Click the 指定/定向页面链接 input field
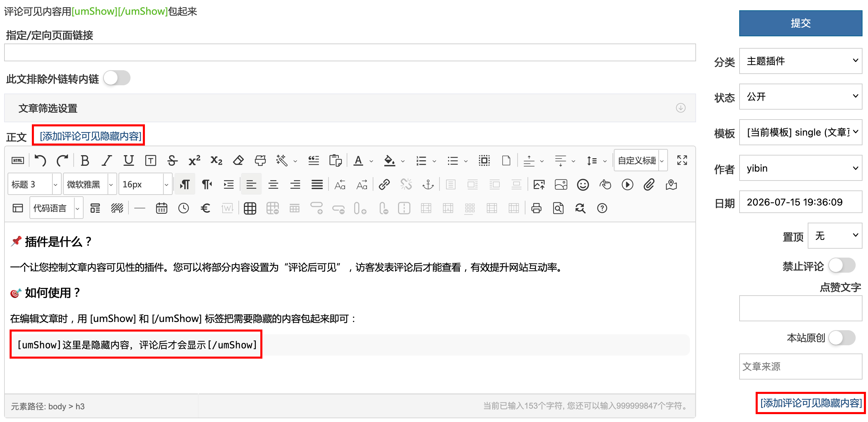868x422 pixels. [350, 52]
